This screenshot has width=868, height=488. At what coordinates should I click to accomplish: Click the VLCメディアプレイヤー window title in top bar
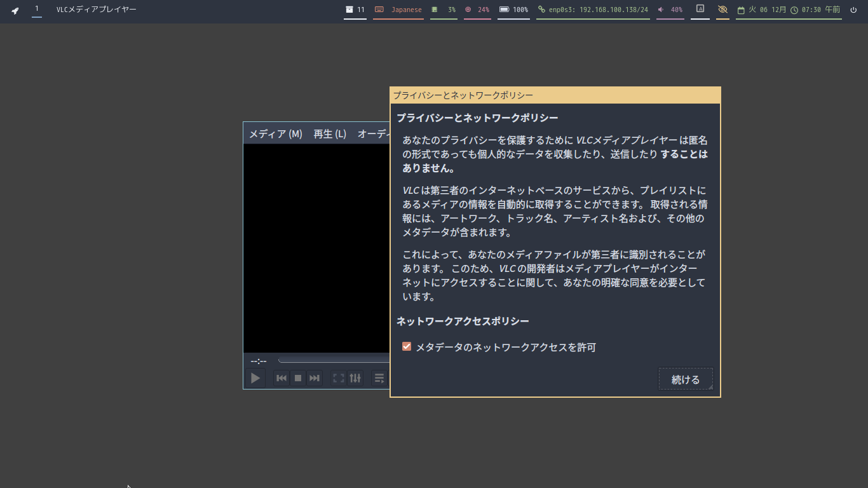pyautogui.click(x=97, y=10)
